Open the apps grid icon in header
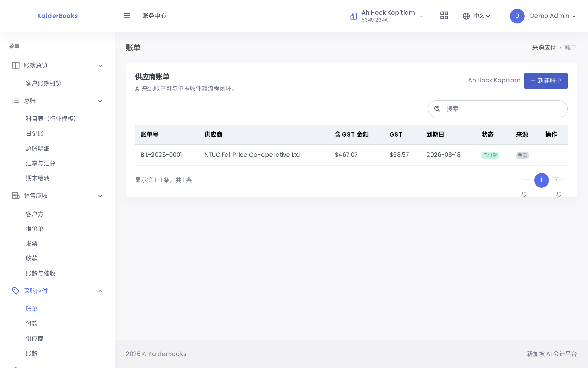The height and width of the screenshot is (368, 588). pyautogui.click(x=444, y=16)
